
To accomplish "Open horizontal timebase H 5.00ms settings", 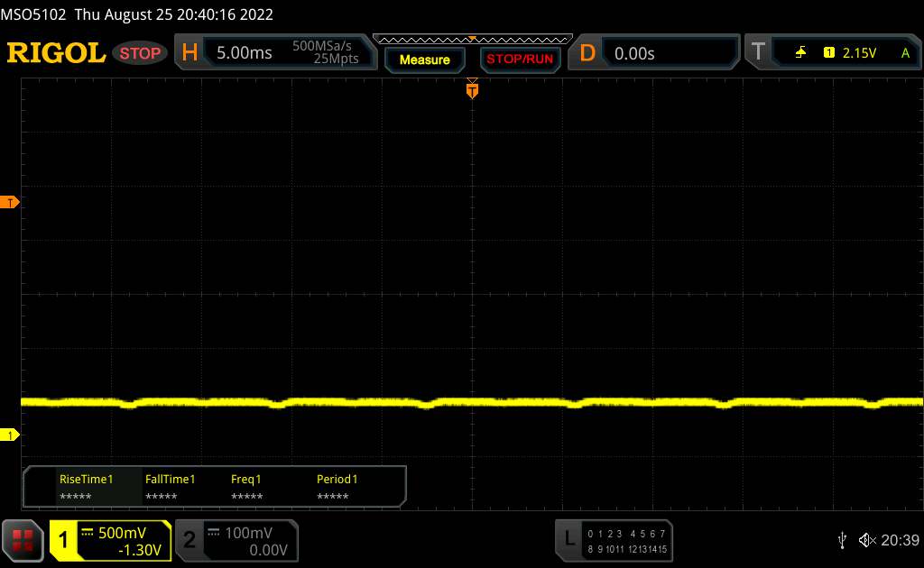I will coord(275,52).
